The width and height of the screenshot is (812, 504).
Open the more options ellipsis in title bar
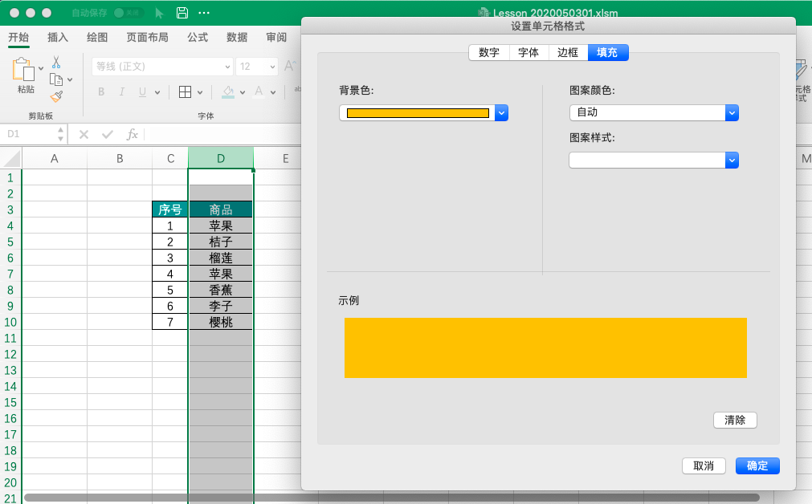(x=205, y=13)
